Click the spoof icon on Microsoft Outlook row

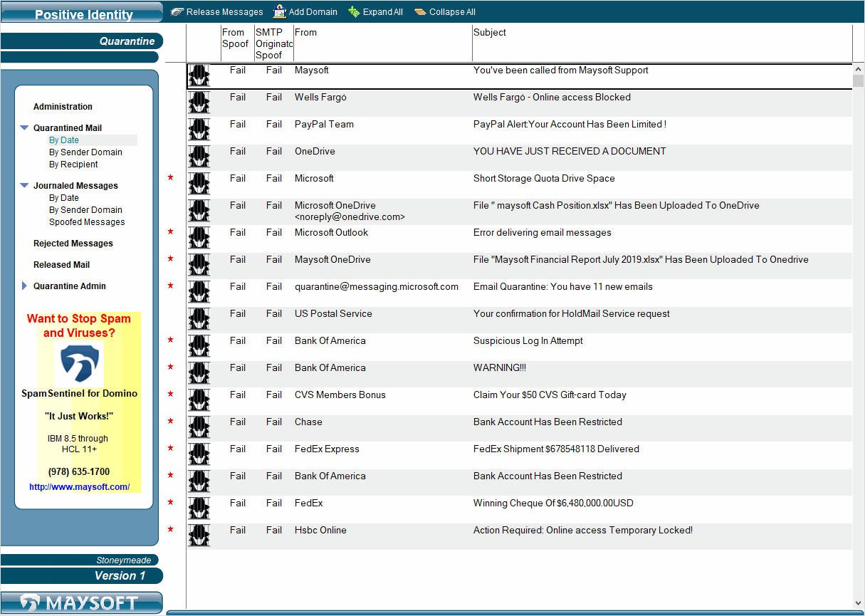point(199,239)
